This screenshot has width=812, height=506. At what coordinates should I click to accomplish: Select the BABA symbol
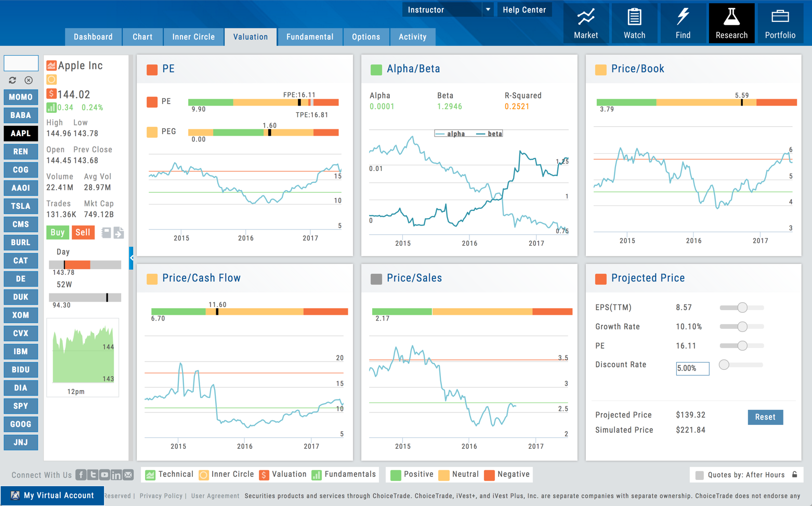pyautogui.click(x=21, y=115)
